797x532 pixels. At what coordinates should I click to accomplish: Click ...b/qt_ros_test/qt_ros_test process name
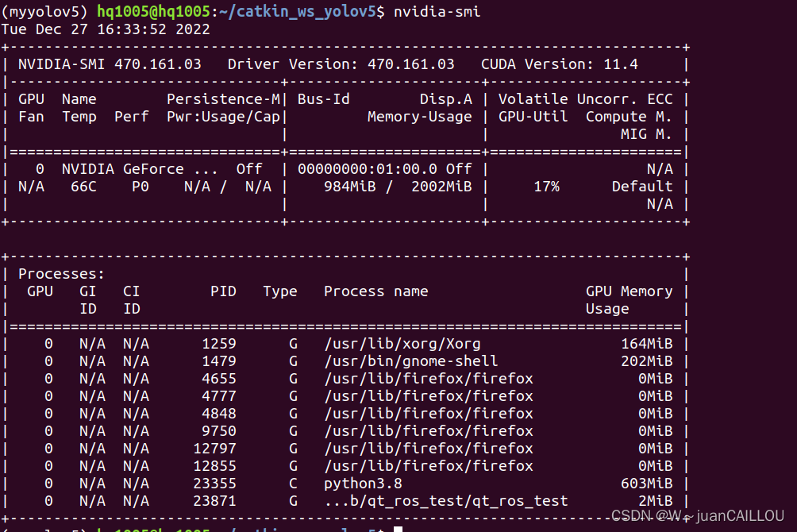pyautogui.click(x=446, y=501)
